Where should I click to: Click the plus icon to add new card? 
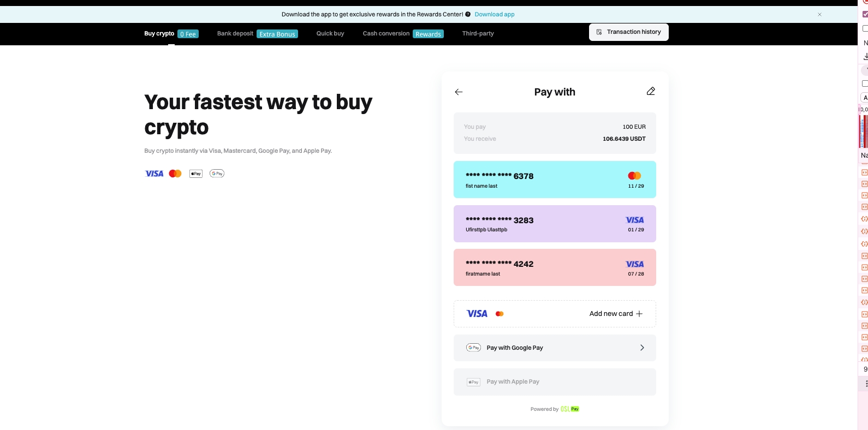(639, 314)
